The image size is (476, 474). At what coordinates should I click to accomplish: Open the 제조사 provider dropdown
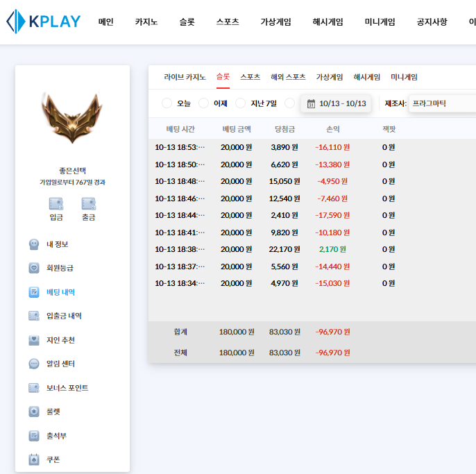(x=441, y=103)
